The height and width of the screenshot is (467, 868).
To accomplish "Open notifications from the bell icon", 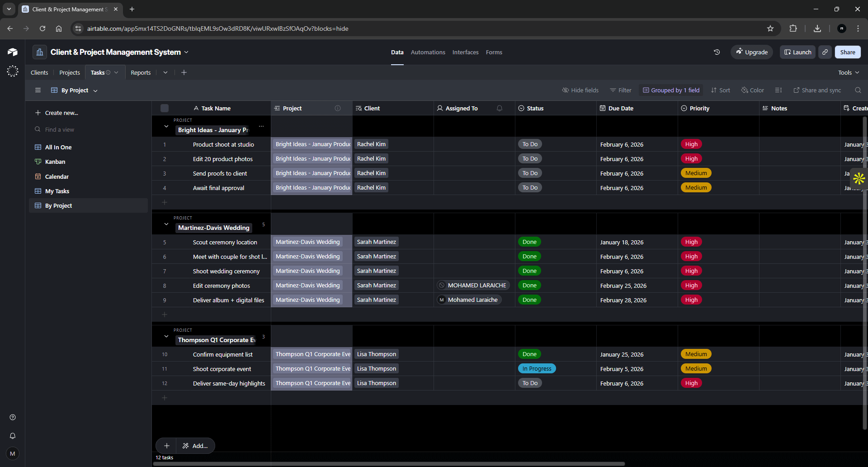I will click(12, 436).
